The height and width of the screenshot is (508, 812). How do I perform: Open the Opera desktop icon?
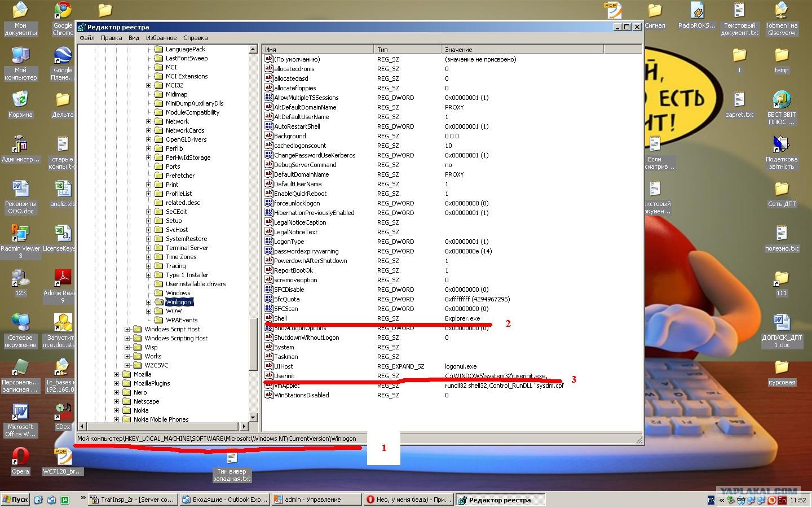click(20, 460)
